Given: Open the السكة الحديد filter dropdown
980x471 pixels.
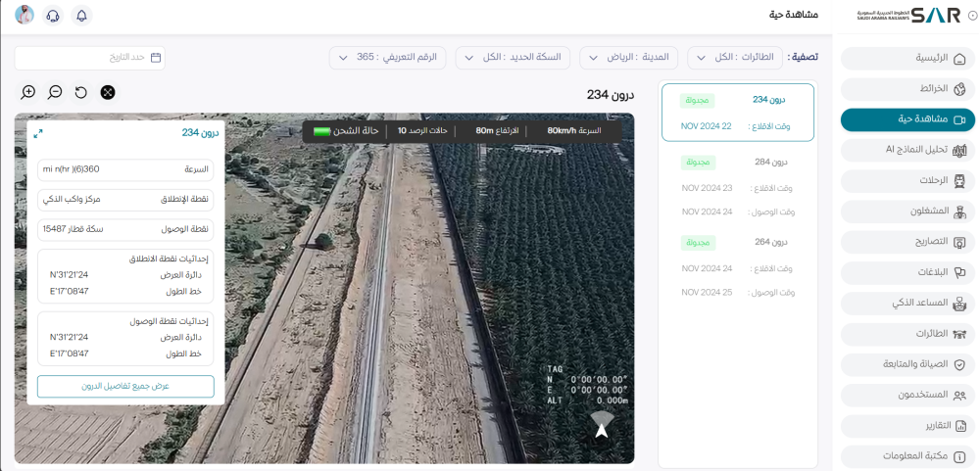Looking at the screenshot, I should 513,58.
